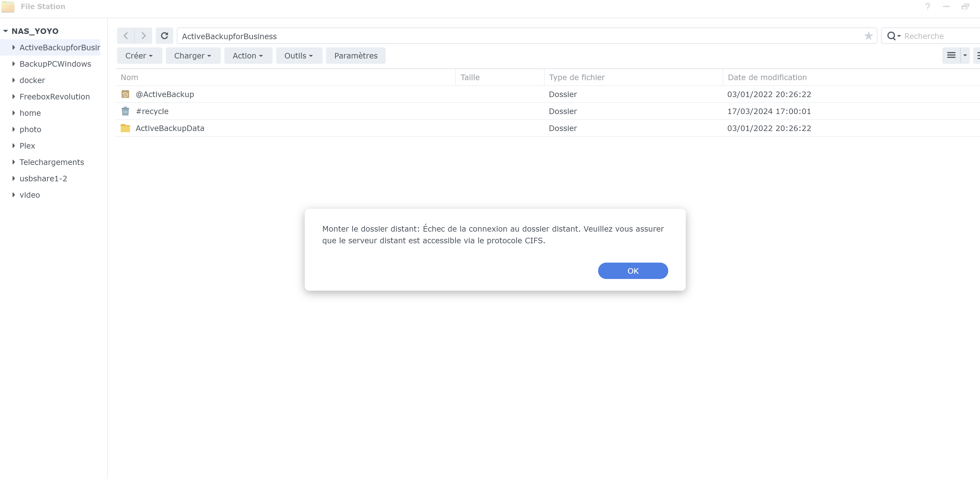The image size is (980, 479).
Task: Click the ActiveBackupData yellow folder icon
Action: tap(125, 128)
